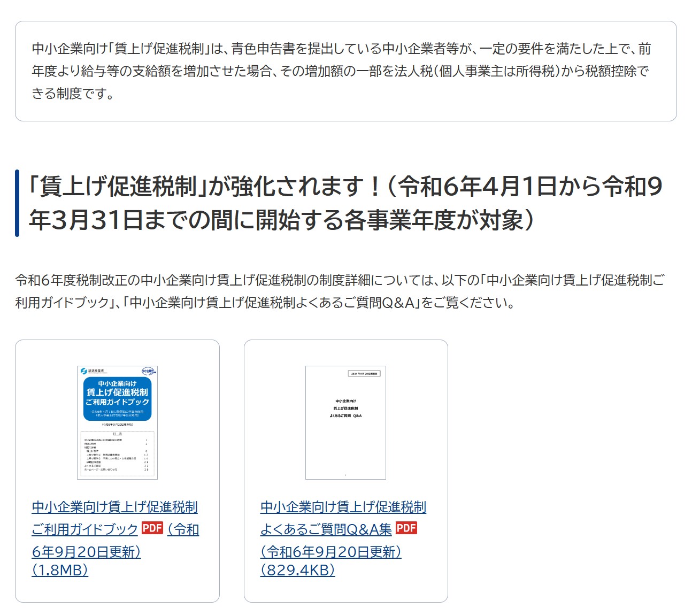Screen dimensions: 692x616
Task: Click the (1.8MB) file size link
Action: pos(60,570)
